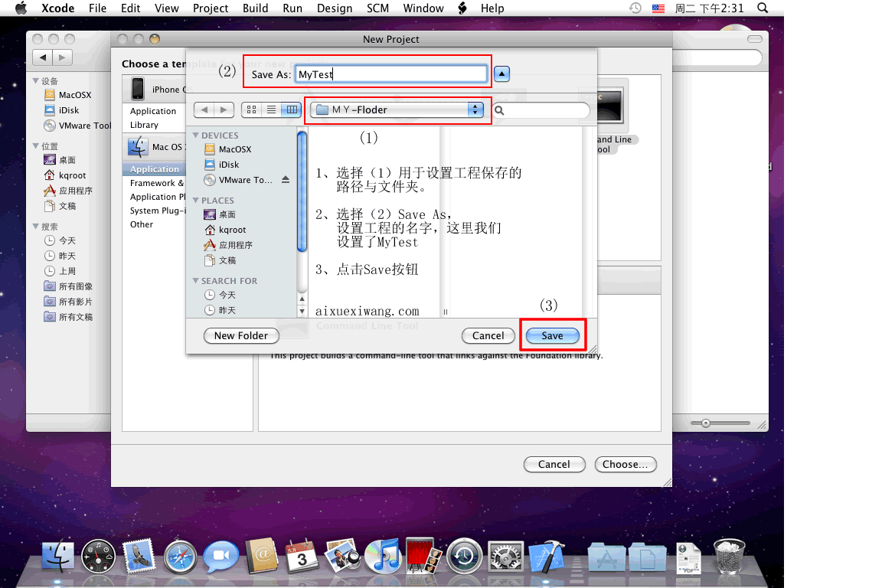
Task: Collapse SEARCH FOR section in save dialog
Action: coord(196,280)
